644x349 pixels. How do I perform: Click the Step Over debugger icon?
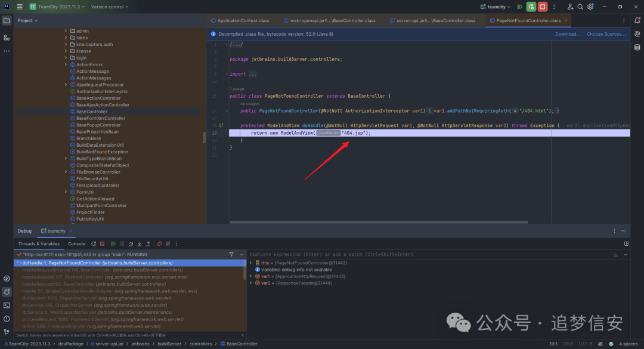[131, 243]
